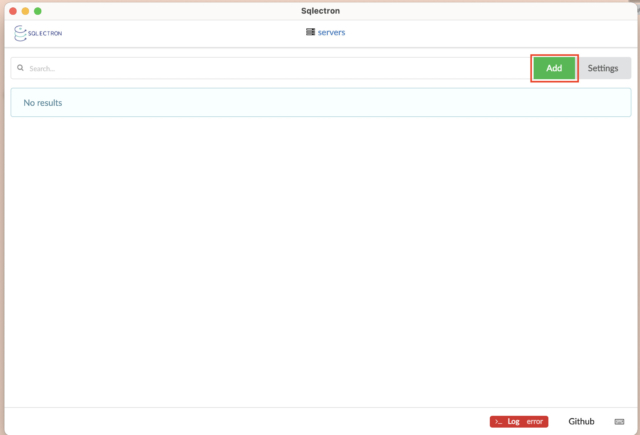Minimize the Sqlectron window
Image resolution: width=640 pixels, height=435 pixels.
(x=25, y=11)
